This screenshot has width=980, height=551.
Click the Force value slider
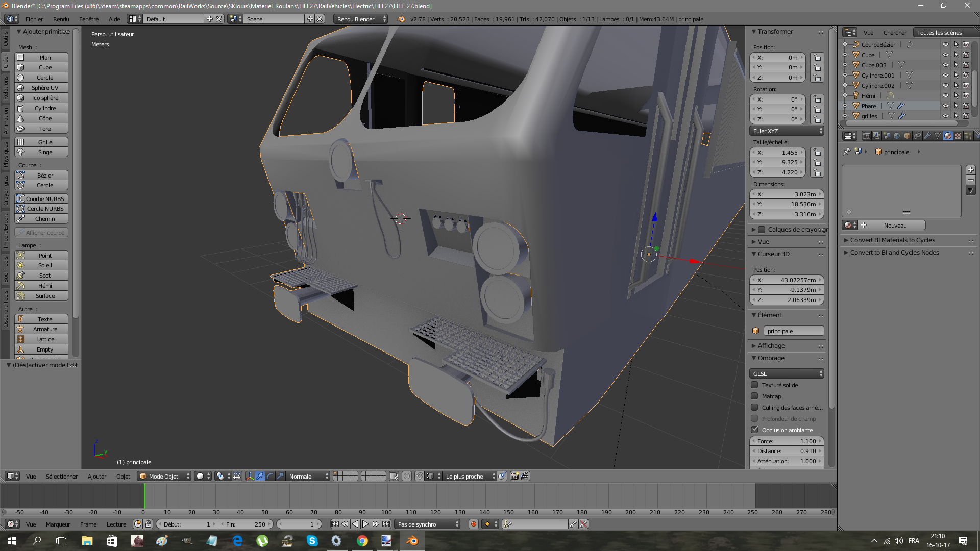coord(787,441)
